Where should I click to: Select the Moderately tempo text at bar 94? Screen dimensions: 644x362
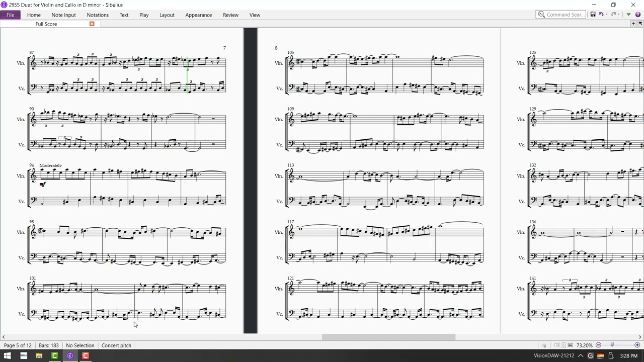click(50, 165)
